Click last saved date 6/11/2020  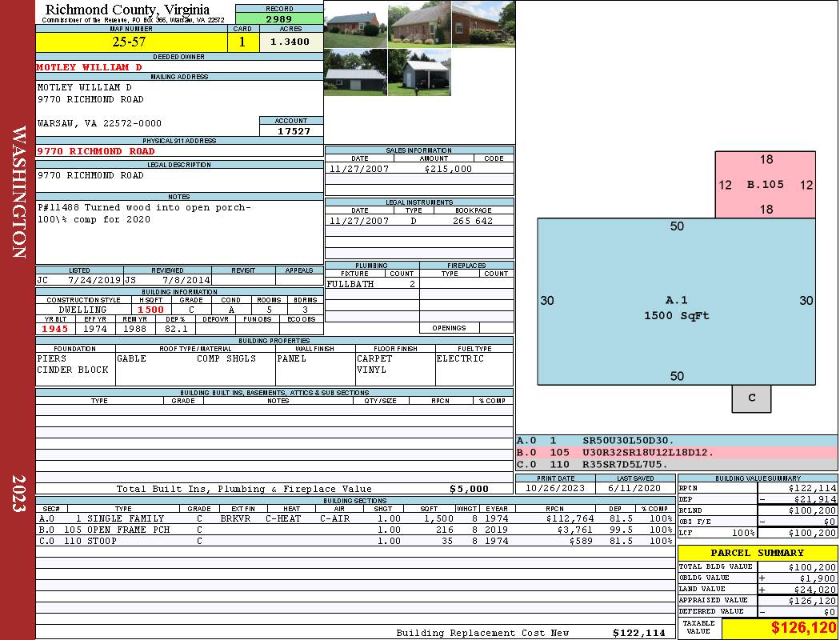click(634, 488)
